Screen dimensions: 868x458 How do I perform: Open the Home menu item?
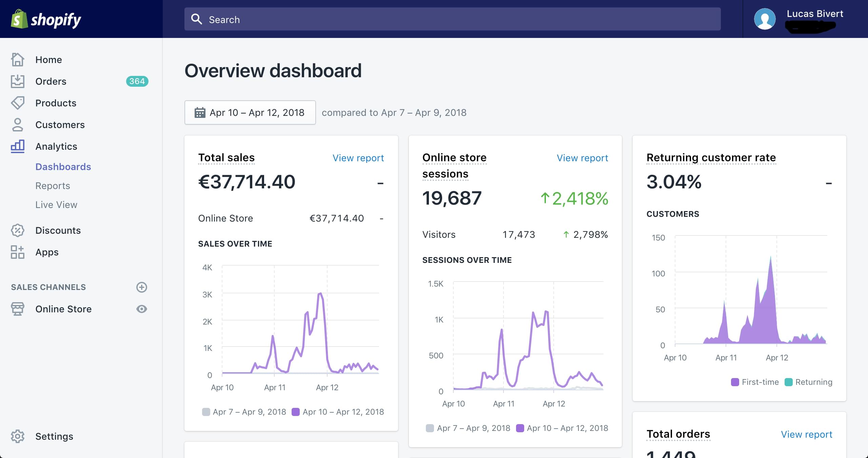point(48,60)
